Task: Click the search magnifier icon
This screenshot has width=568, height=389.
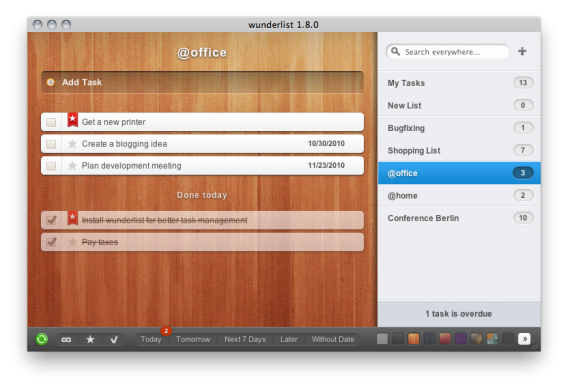Action: coord(396,51)
